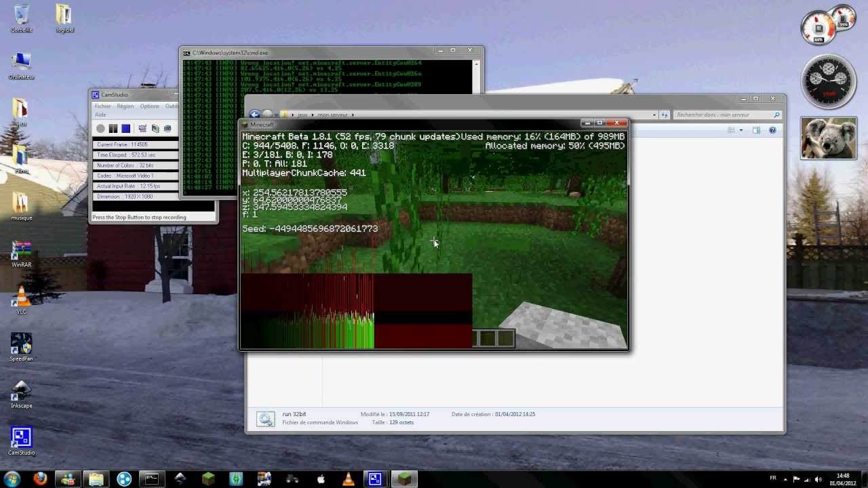
Task: Expand the Explorer address bar history dropdown
Action: [654, 115]
